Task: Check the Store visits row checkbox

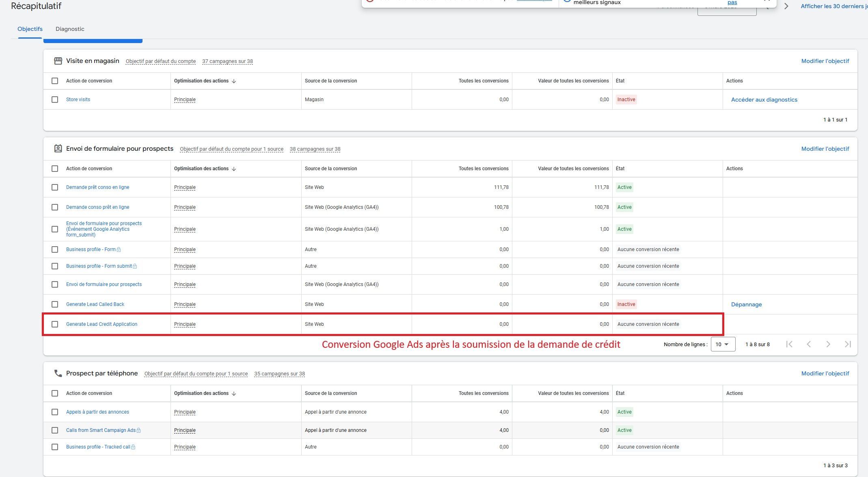Action: [55, 100]
